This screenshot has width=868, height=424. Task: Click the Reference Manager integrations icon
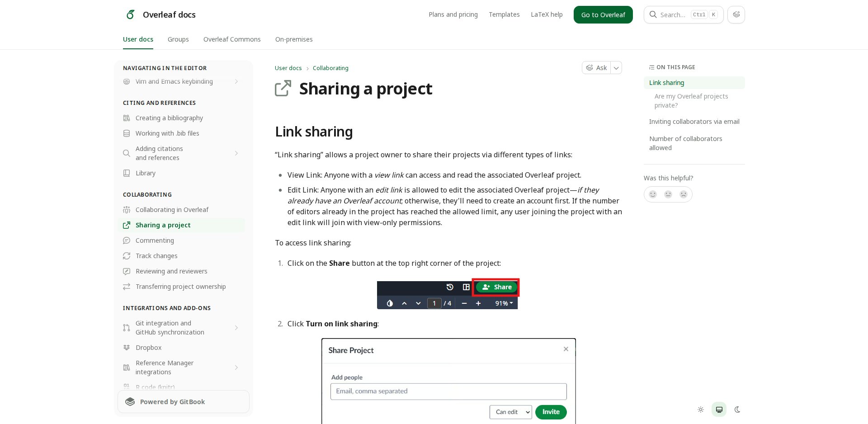(x=127, y=367)
